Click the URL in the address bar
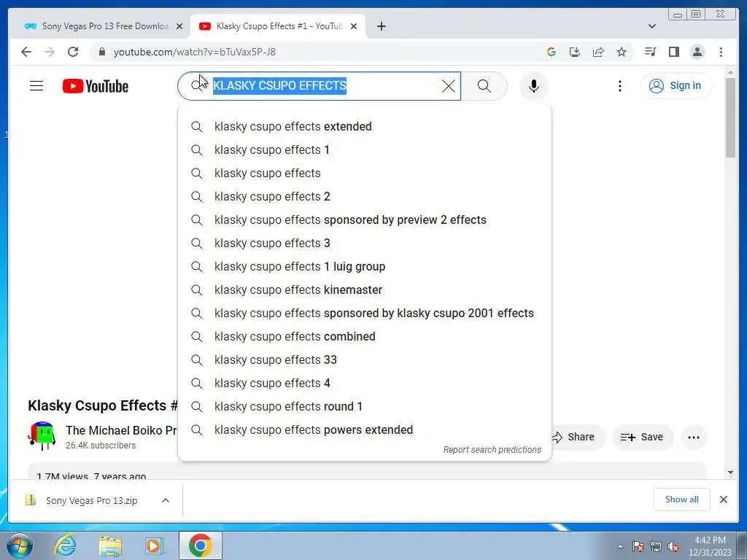Viewport: 747px width, 560px height. pyautogui.click(x=194, y=52)
